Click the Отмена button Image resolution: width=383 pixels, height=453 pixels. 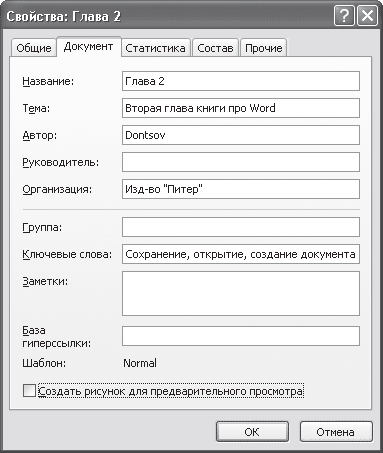336,432
